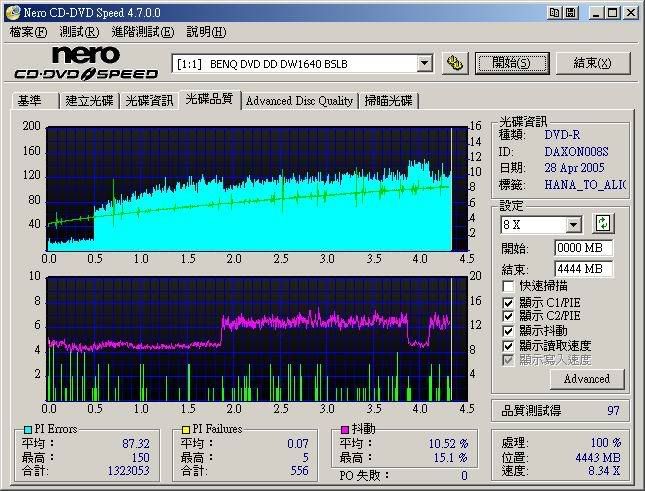This screenshot has height=491, width=645.
Task: Click the drive options icon beside Start
Action: pos(455,63)
